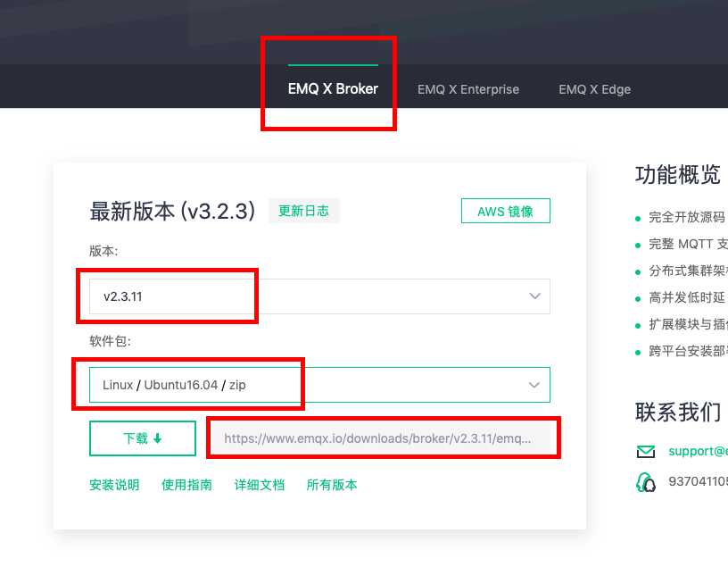Select the 最新版本 (v3.2.3) heading
Screen dimensions: 728x567
[172, 211]
